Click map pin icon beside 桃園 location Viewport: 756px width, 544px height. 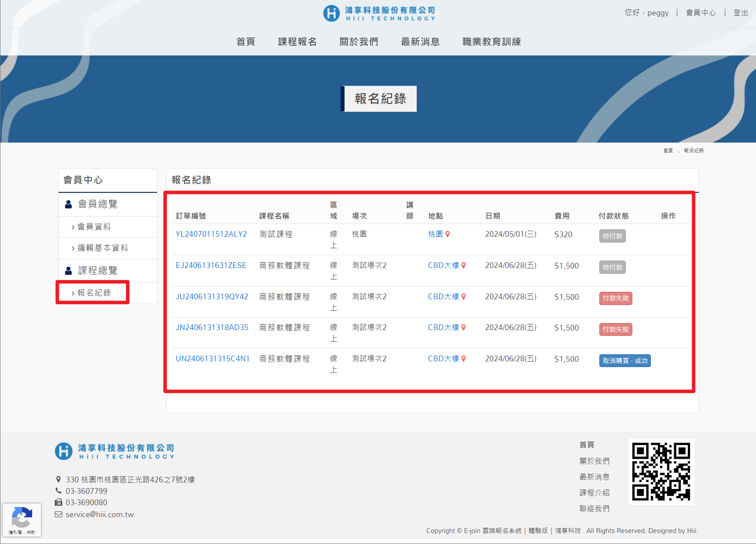pyautogui.click(x=448, y=235)
